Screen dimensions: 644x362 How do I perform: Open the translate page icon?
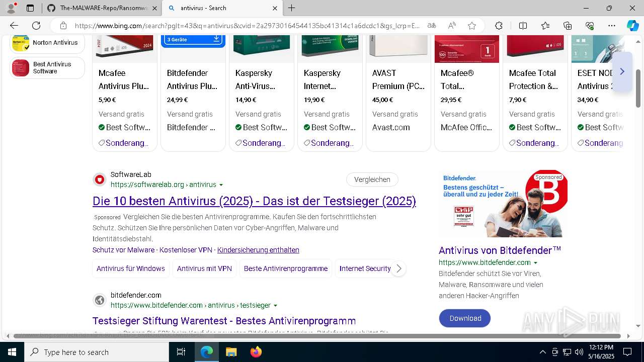[432, 26]
